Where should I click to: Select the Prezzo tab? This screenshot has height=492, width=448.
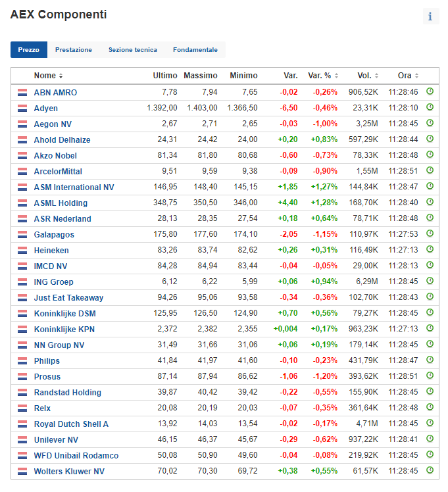(x=28, y=50)
